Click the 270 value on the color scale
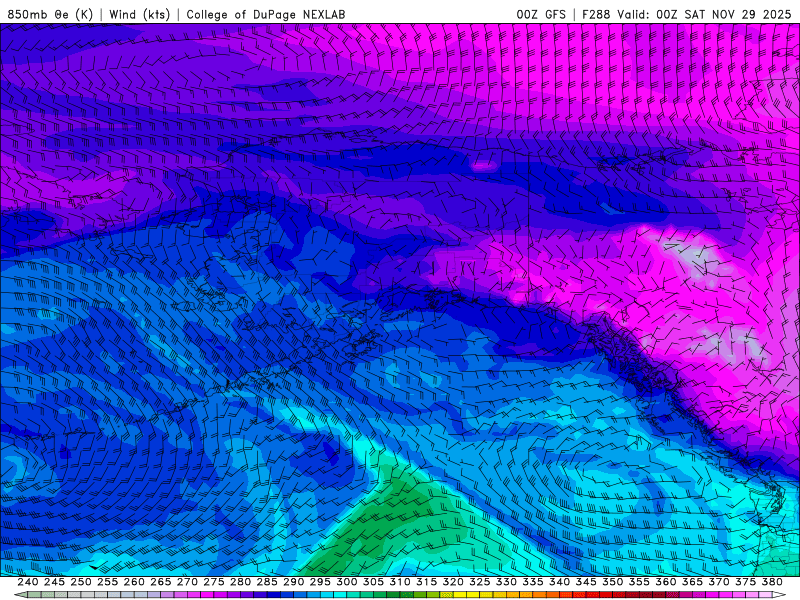 [187, 582]
